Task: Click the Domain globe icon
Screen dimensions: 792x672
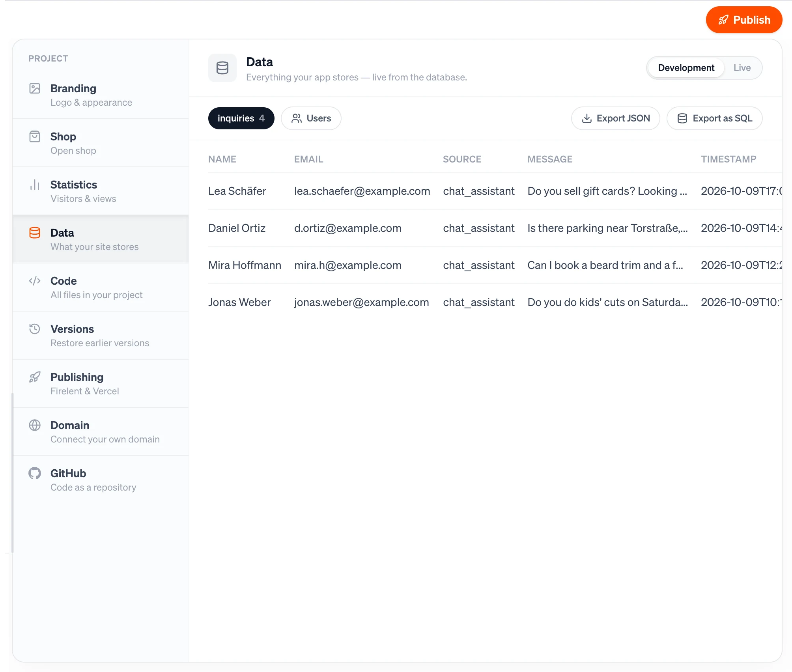Action: (35, 425)
